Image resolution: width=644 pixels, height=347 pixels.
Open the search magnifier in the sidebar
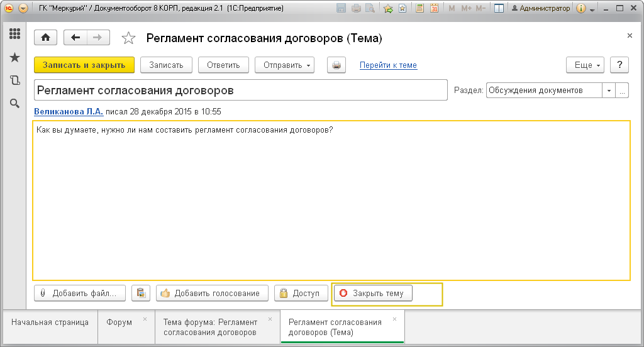coord(15,104)
